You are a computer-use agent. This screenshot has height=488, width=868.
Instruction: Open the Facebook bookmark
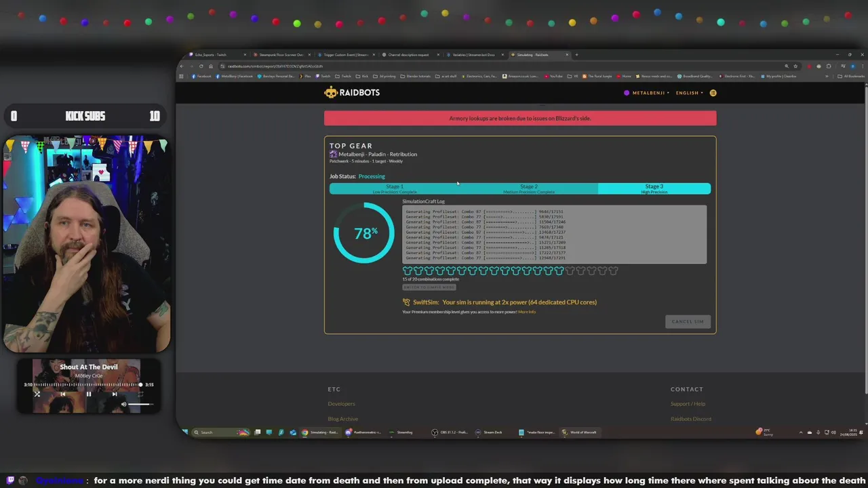point(202,76)
